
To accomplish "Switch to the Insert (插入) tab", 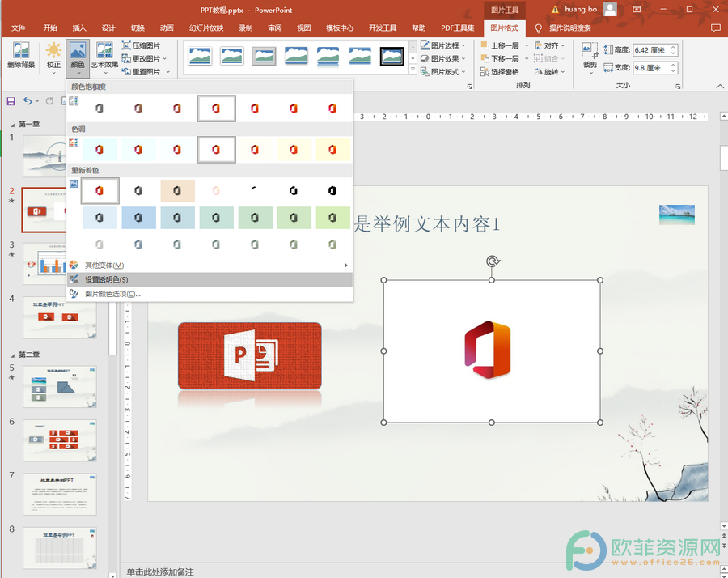I will [x=79, y=28].
